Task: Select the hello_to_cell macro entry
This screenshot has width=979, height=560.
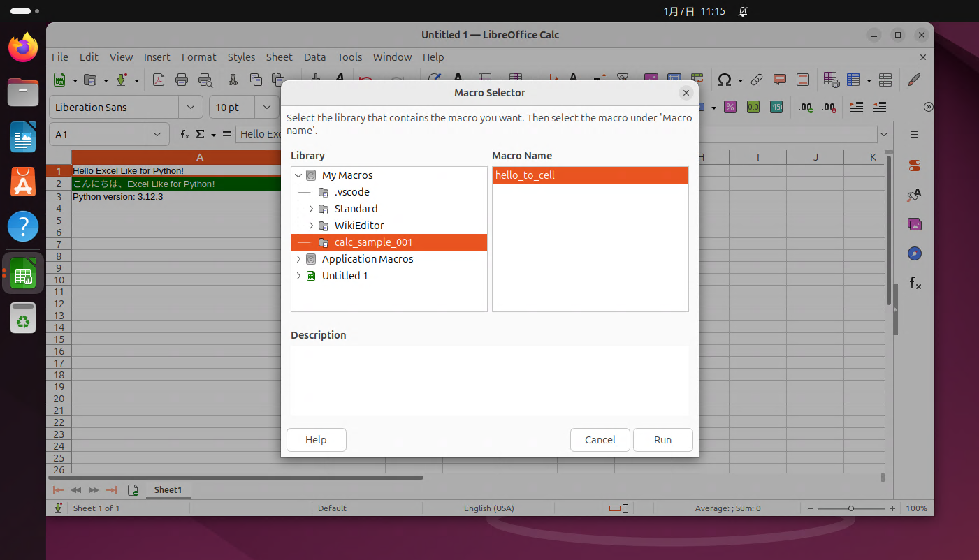Action: tap(590, 175)
